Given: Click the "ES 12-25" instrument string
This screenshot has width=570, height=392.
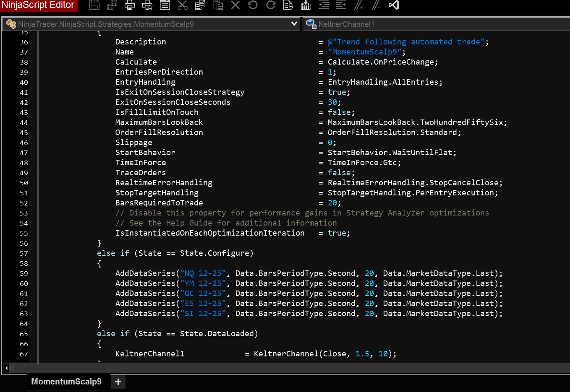Looking at the screenshot, I should pyautogui.click(x=203, y=304).
